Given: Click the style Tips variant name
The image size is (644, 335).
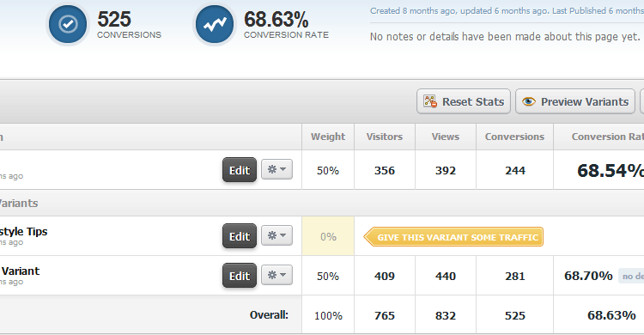Looking at the screenshot, I should (x=23, y=231).
